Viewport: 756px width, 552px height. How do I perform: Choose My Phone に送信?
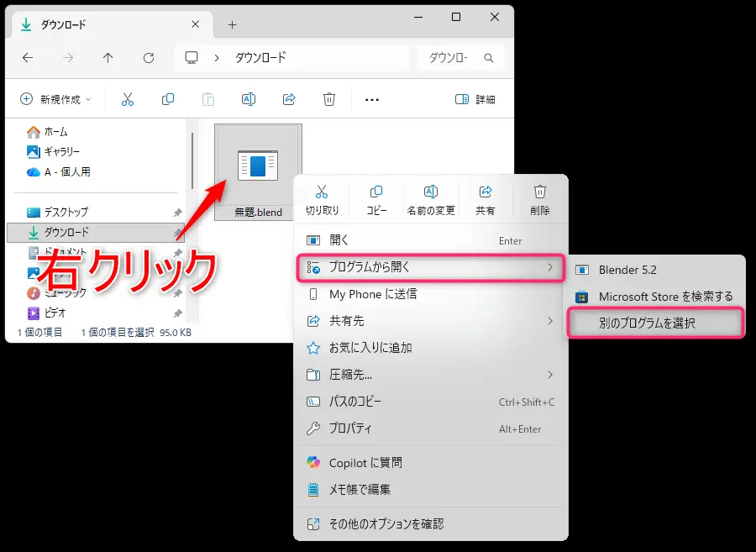click(x=431, y=294)
